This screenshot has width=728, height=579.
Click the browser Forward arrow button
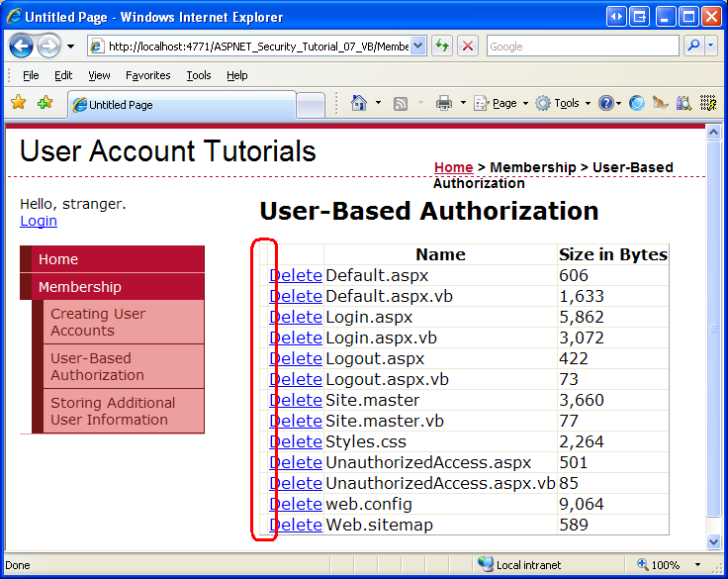(x=49, y=46)
